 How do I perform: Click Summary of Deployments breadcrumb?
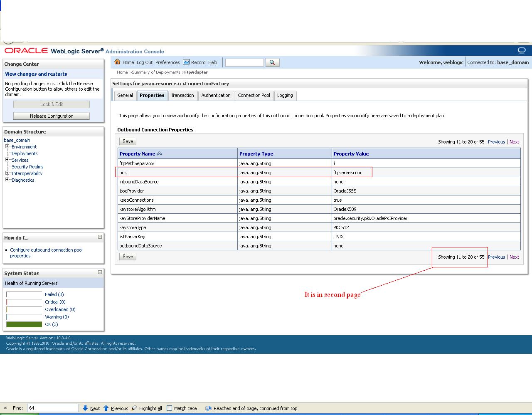click(x=156, y=72)
